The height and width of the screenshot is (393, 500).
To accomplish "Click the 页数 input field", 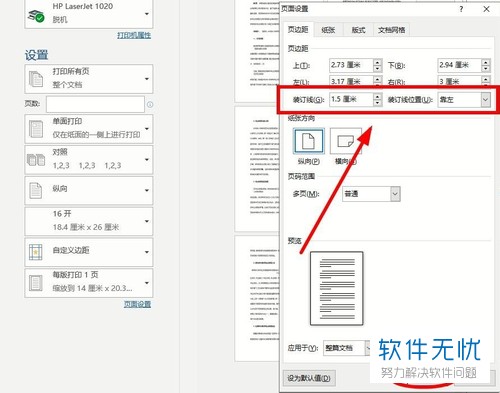I will [95, 104].
